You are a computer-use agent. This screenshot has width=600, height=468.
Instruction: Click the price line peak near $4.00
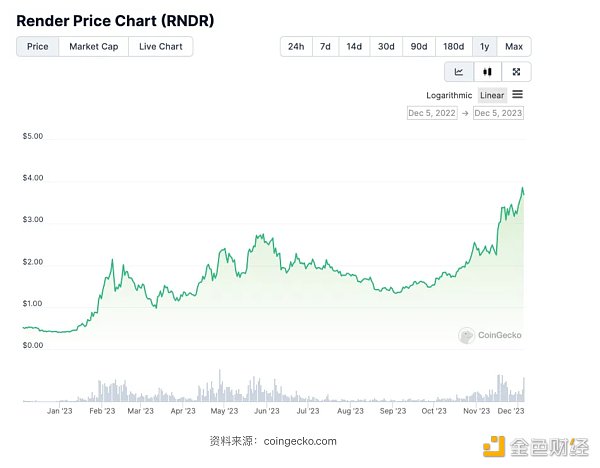point(522,188)
